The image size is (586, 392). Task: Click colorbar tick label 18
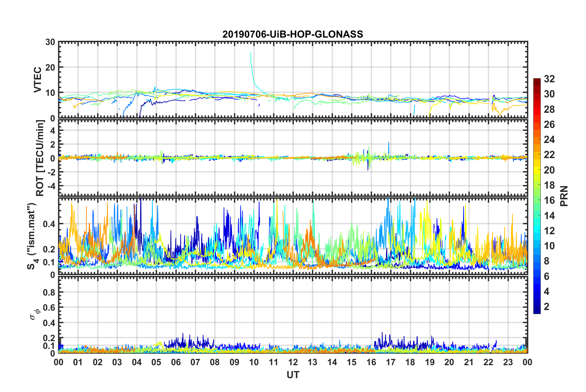[x=549, y=185]
